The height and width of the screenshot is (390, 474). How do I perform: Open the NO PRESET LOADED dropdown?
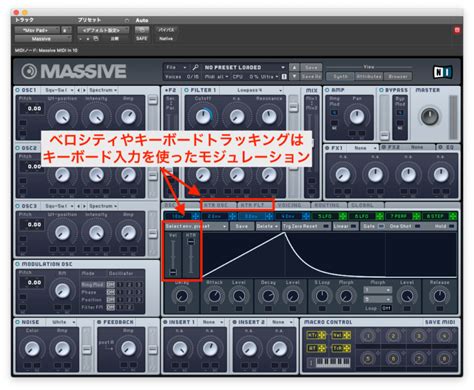click(x=244, y=67)
